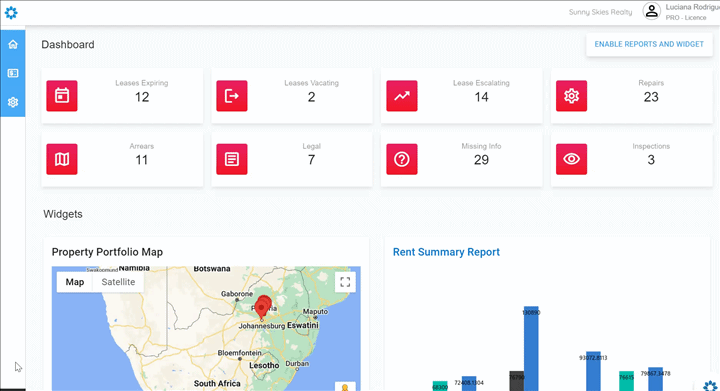
Task: Click the Inspections eye icon
Action: pyautogui.click(x=571, y=159)
